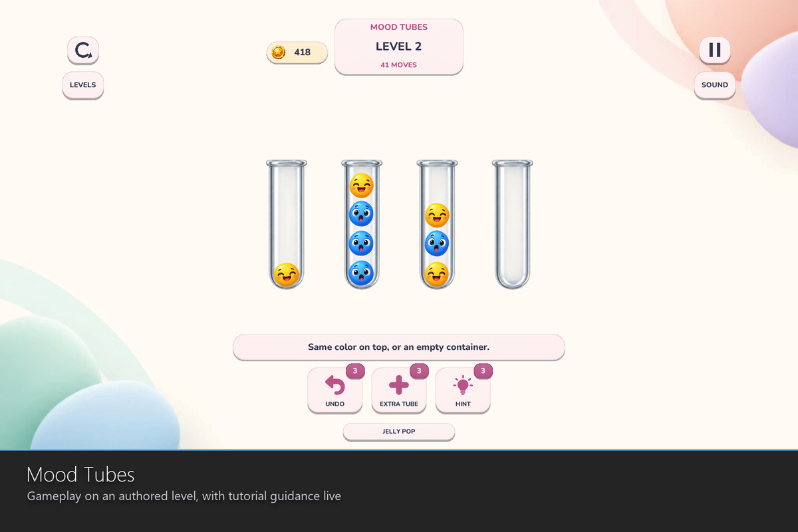Open the Levels menu
Screen dimensions: 798x532
83,85
